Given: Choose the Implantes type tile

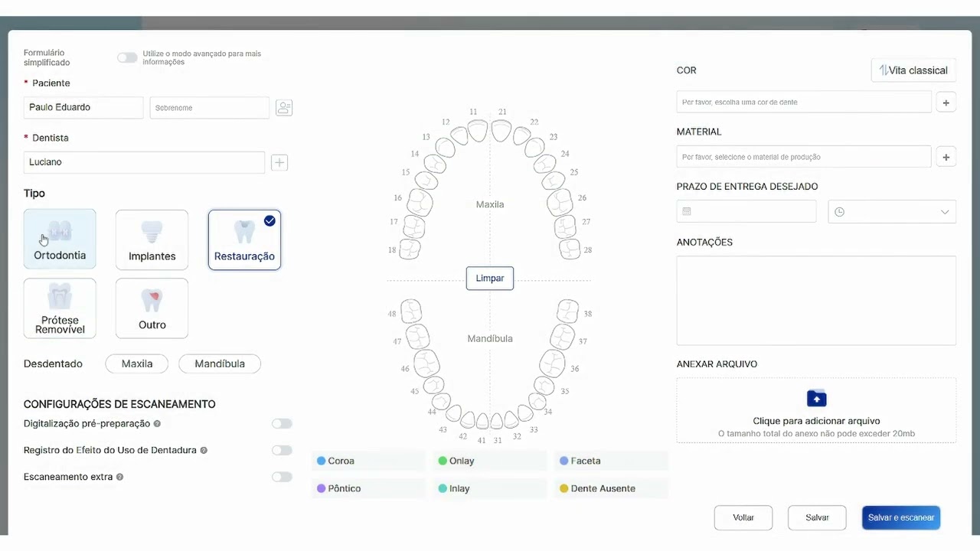Looking at the screenshot, I should click(x=152, y=240).
